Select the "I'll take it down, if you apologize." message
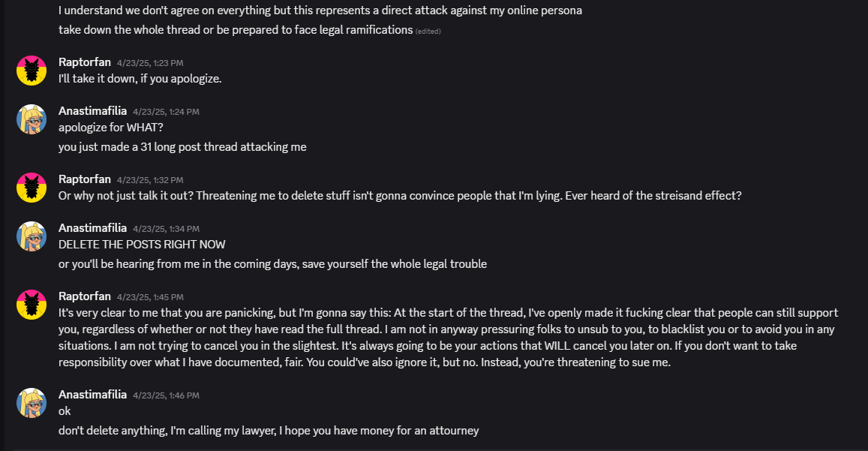 coord(140,78)
